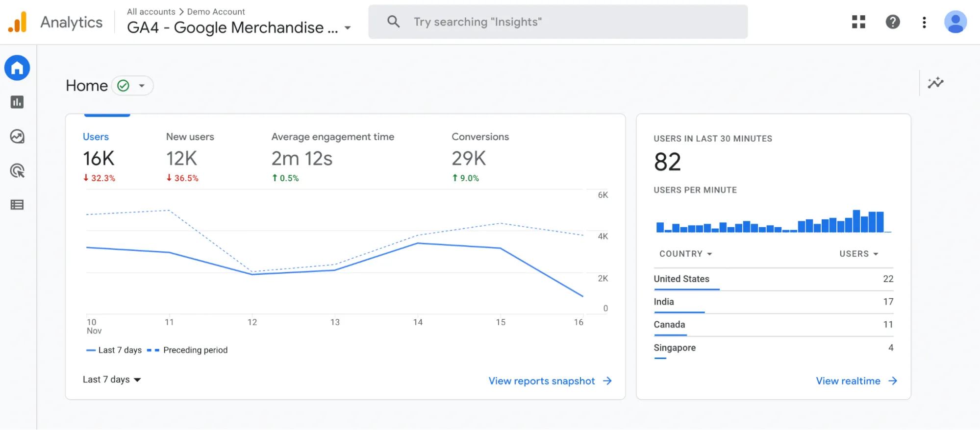This screenshot has height=430, width=980.
Task: Click the arrow beside View realtime
Action: point(893,381)
